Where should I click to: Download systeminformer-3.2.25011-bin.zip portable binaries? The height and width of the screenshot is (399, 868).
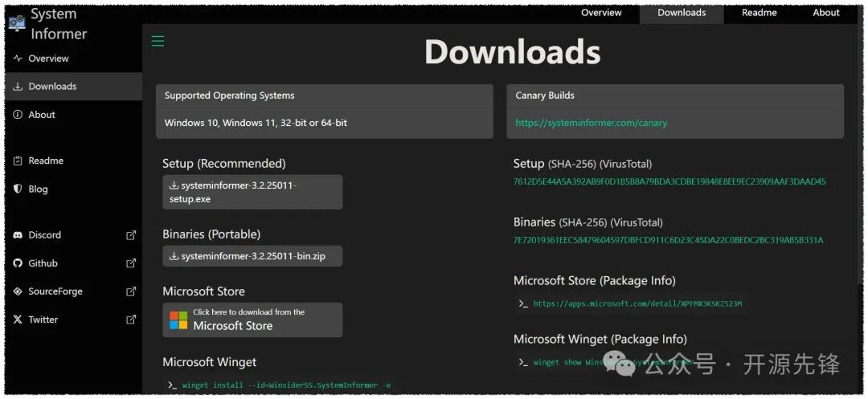click(x=252, y=256)
